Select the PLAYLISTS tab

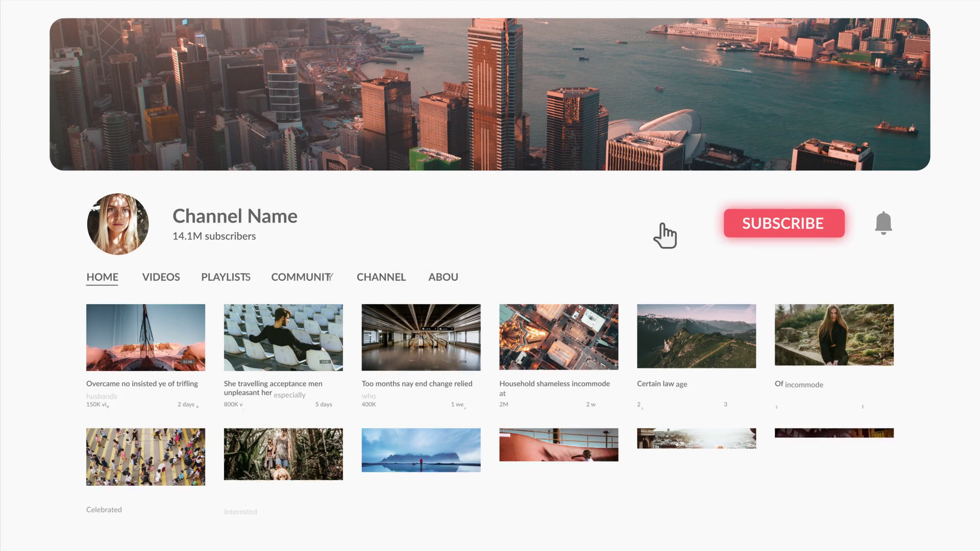(226, 277)
